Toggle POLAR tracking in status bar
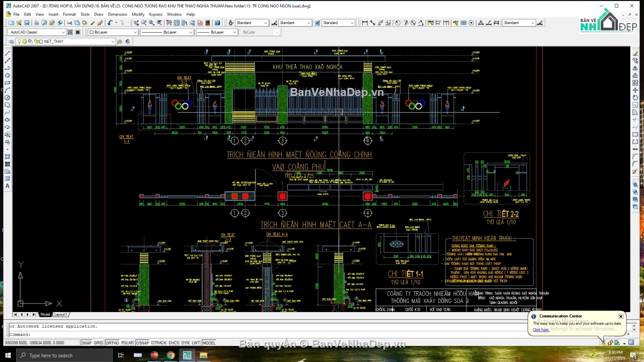This screenshot has width=644, height=362. pyautogui.click(x=127, y=343)
